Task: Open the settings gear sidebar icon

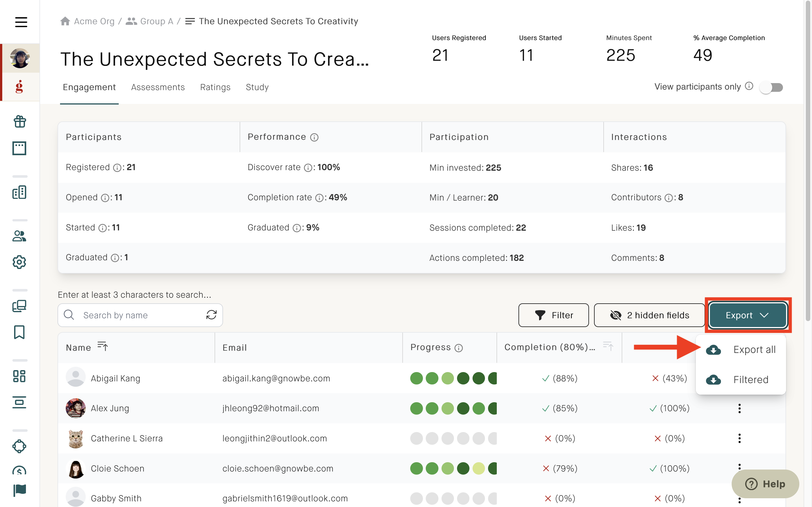Action: pyautogui.click(x=19, y=262)
